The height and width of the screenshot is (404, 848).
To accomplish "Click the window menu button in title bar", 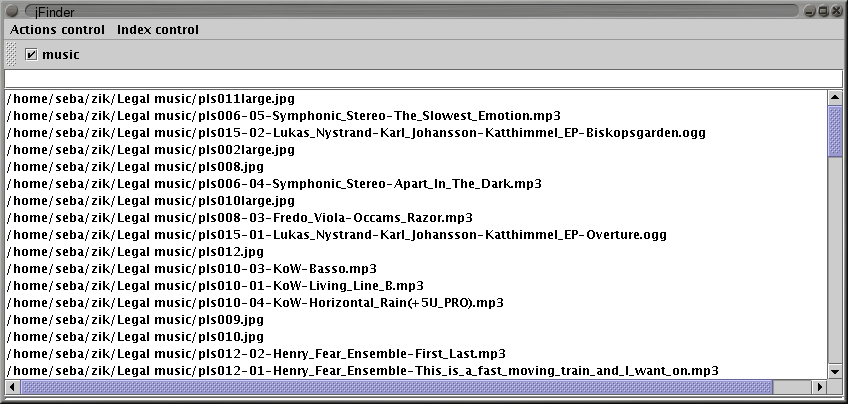I will (12, 10).
